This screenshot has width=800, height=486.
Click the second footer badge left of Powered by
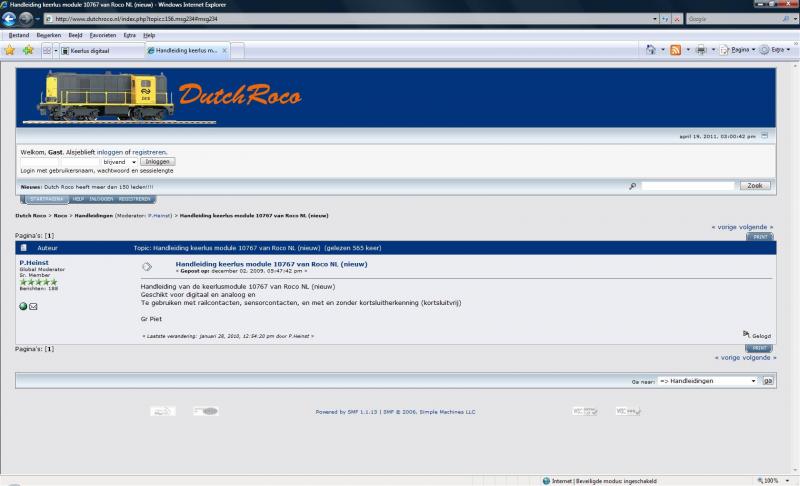(x=206, y=411)
